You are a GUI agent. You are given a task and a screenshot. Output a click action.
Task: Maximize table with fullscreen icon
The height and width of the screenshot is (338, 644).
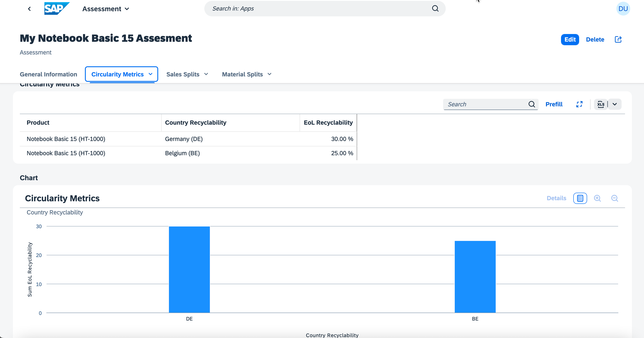tap(579, 104)
